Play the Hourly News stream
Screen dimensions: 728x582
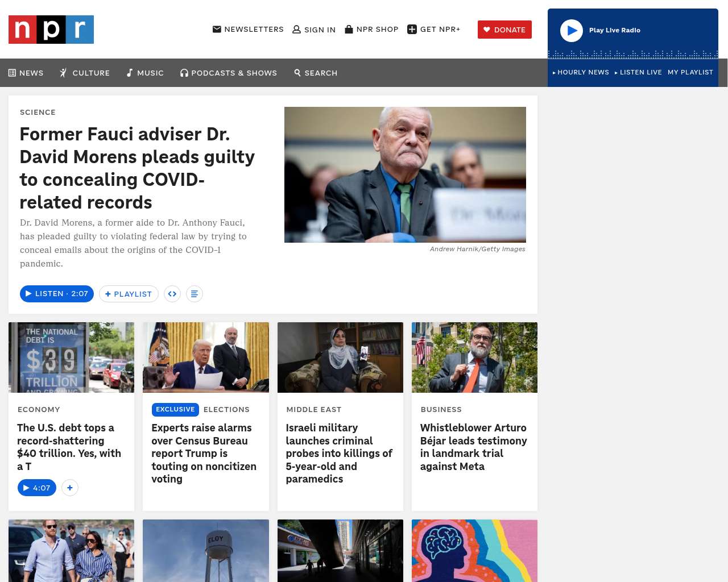coord(581,72)
